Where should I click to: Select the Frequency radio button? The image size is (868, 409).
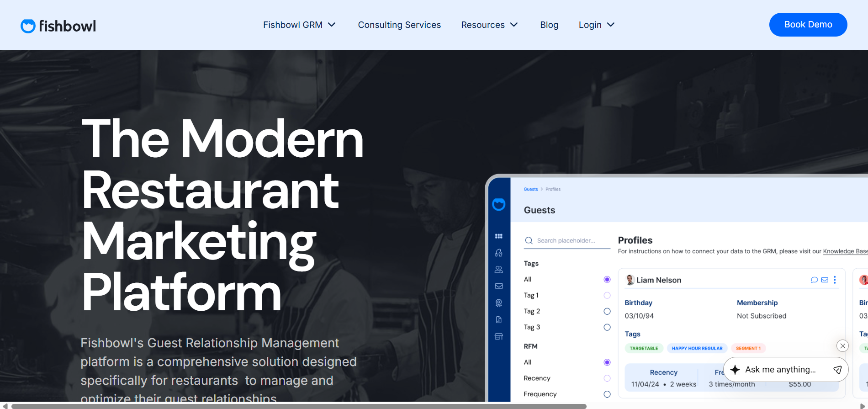[x=607, y=394]
